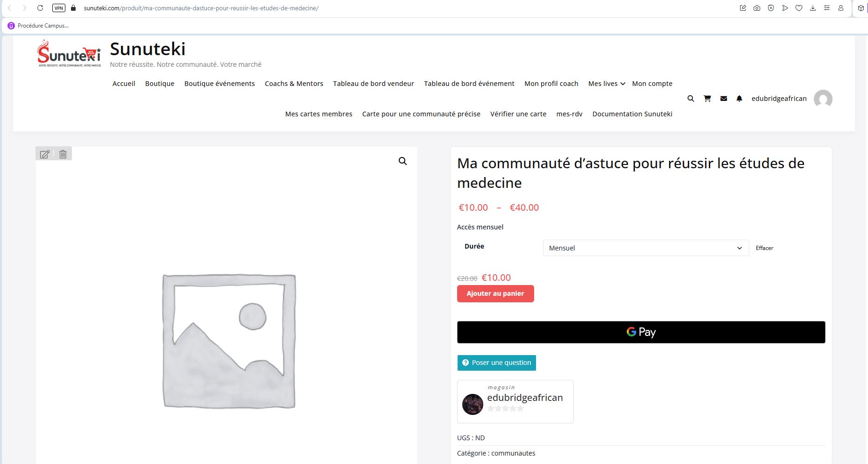
Task: Click the notifications bell icon
Action: click(x=739, y=99)
